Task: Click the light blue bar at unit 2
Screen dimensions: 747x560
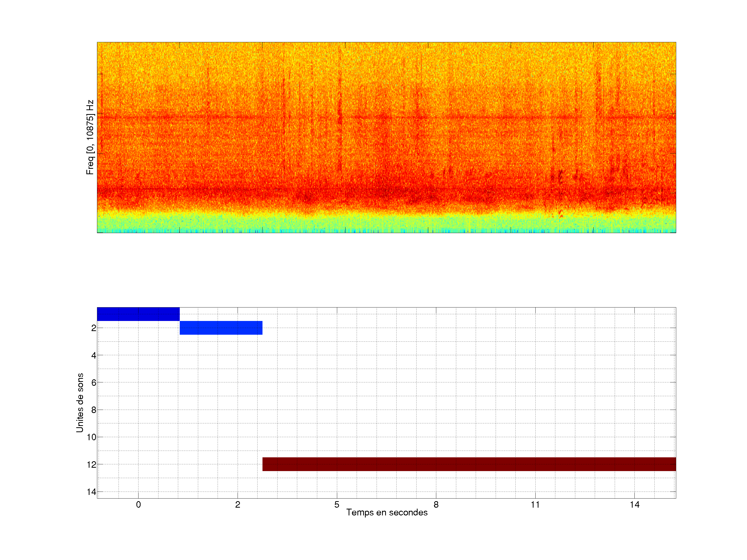Action: click(x=221, y=328)
